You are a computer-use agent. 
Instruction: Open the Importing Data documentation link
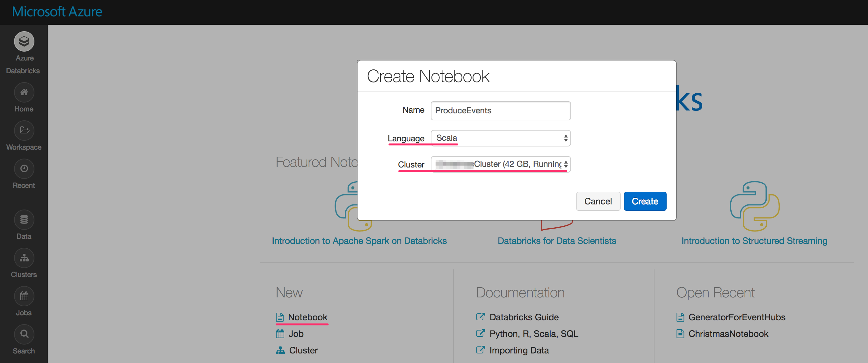pos(519,350)
